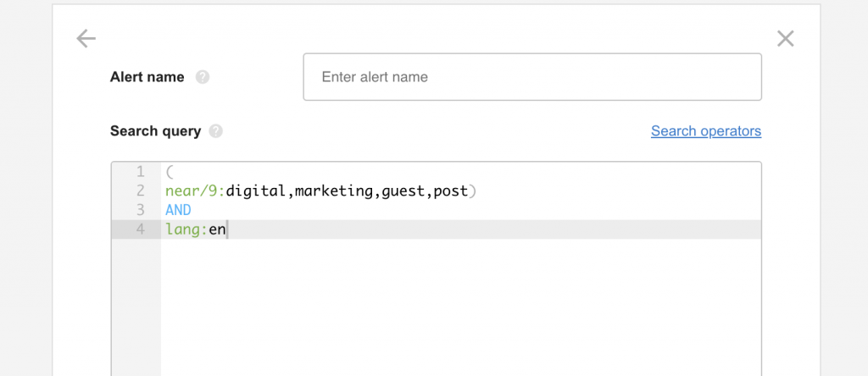Place cursor in the word marketing

coord(334,191)
